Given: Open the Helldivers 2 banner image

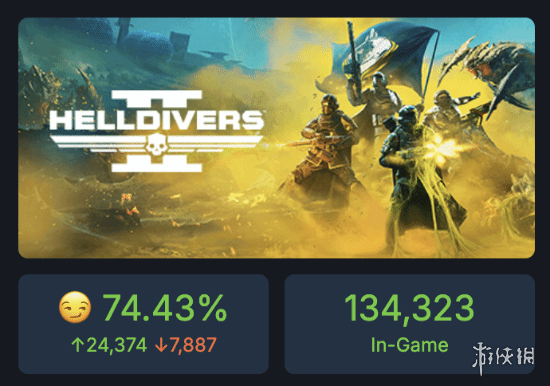Looking at the screenshot, I should [x=276, y=138].
